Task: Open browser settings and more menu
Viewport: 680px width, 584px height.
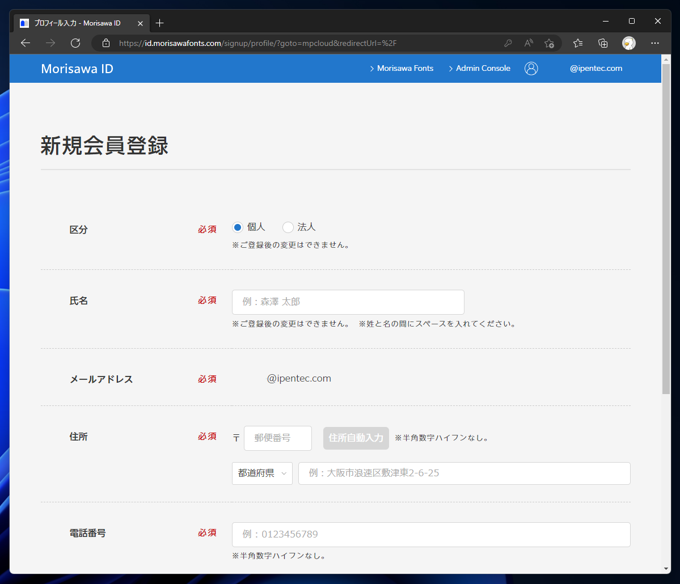Action: click(x=655, y=43)
